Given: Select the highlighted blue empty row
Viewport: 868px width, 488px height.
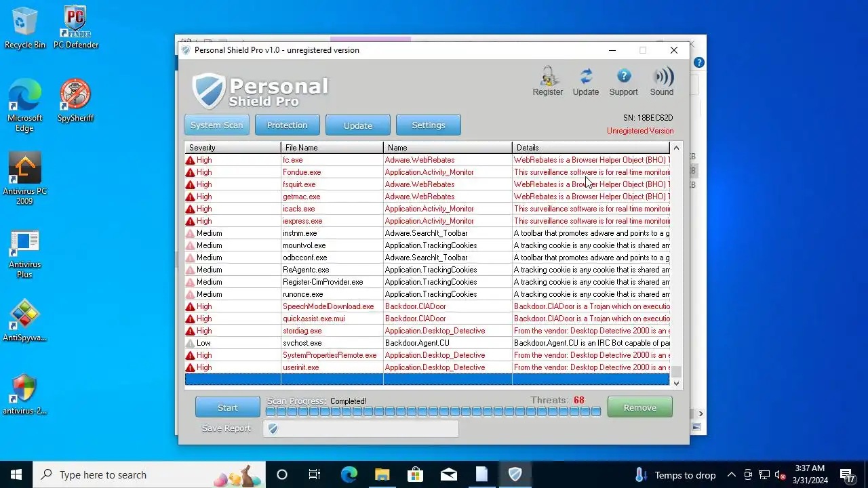Looking at the screenshot, I should (x=427, y=380).
